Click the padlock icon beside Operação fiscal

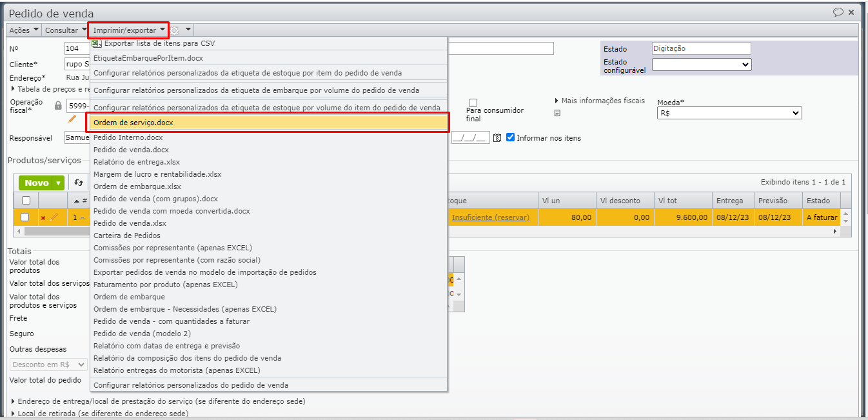(x=58, y=105)
